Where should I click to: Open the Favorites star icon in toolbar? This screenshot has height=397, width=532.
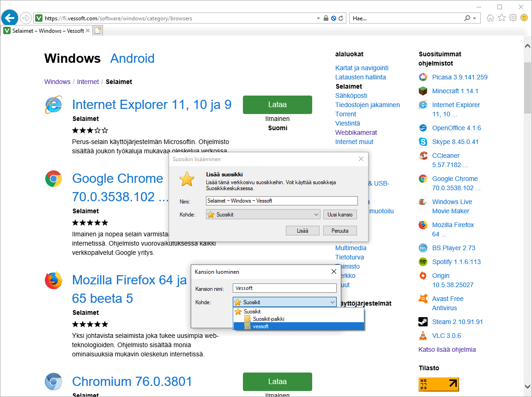tap(502, 18)
